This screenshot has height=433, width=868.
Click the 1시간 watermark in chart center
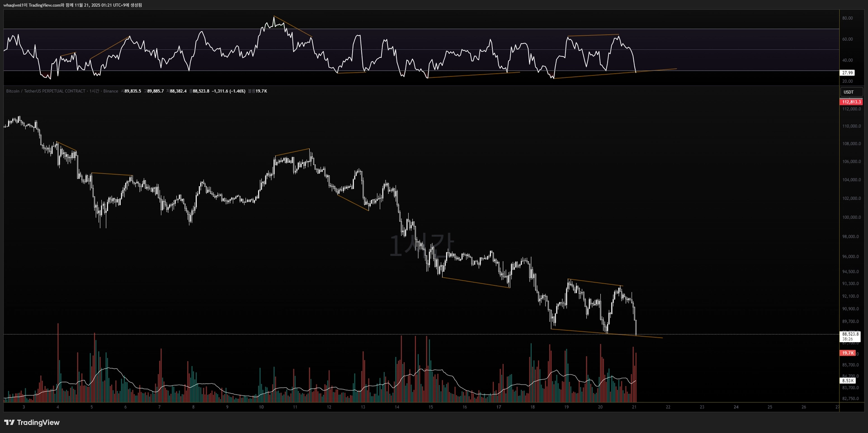(421, 245)
